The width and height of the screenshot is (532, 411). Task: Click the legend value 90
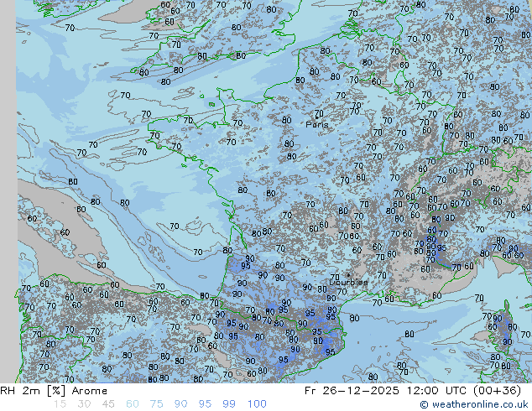point(180,404)
